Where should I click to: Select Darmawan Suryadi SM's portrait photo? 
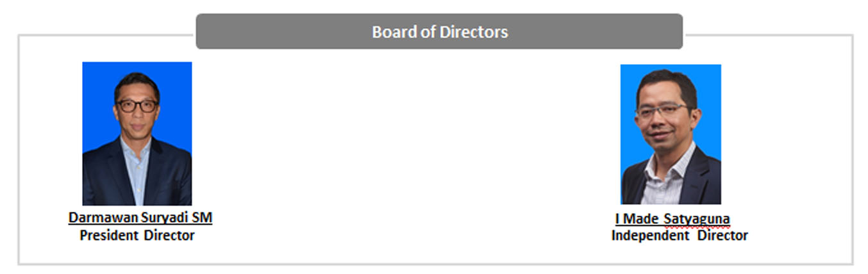(x=137, y=133)
